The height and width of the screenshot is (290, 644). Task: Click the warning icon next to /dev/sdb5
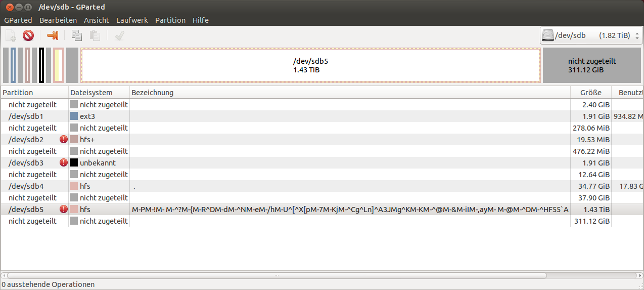63,209
